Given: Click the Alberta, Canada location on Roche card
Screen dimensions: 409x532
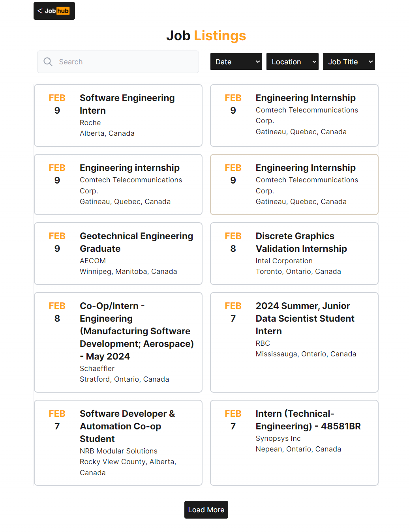Looking at the screenshot, I should coord(107,133).
